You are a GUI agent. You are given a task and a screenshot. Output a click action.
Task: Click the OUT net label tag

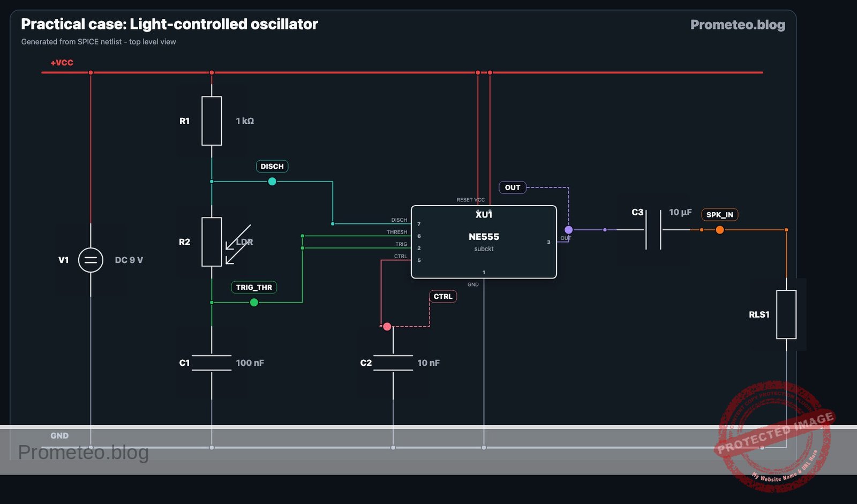tap(513, 187)
